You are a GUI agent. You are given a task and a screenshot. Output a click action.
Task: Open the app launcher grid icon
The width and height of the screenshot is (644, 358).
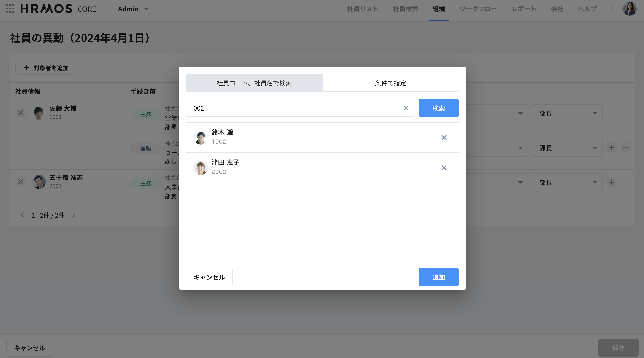pyautogui.click(x=10, y=9)
